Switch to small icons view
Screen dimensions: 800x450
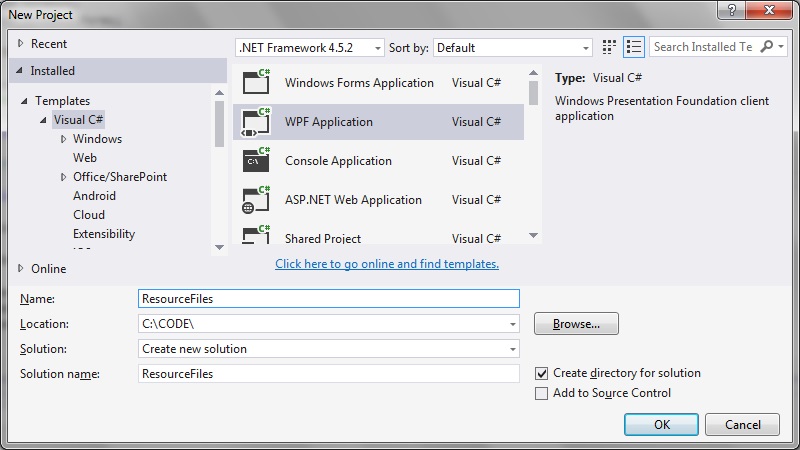(x=609, y=47)
